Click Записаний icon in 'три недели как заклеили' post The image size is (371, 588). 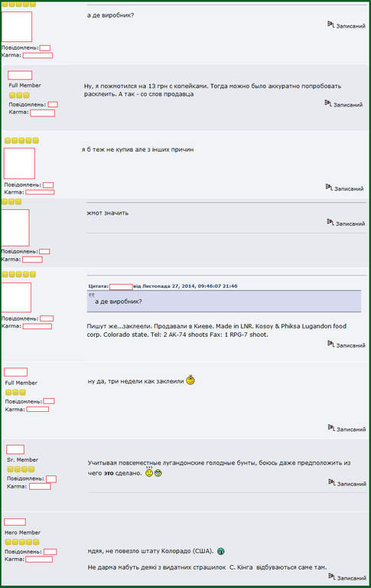point(331,427)
